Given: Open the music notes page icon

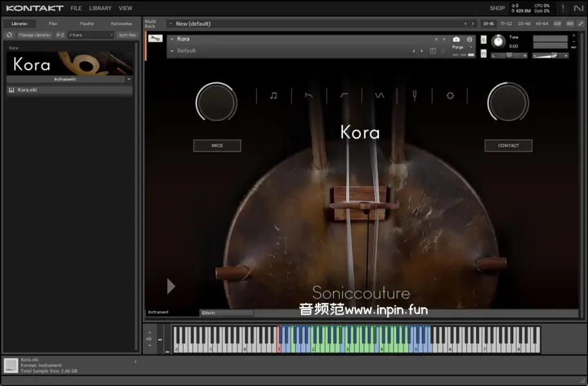Looking at the screenshot, I should click(x=273, y=96).
